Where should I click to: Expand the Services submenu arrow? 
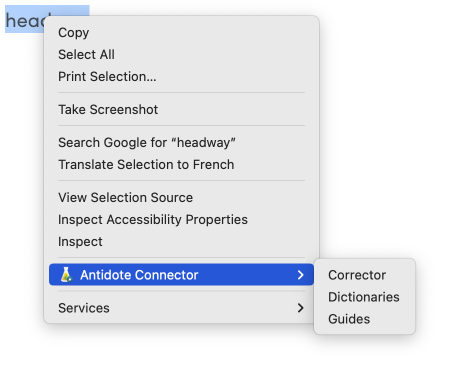tap(300, 308)
